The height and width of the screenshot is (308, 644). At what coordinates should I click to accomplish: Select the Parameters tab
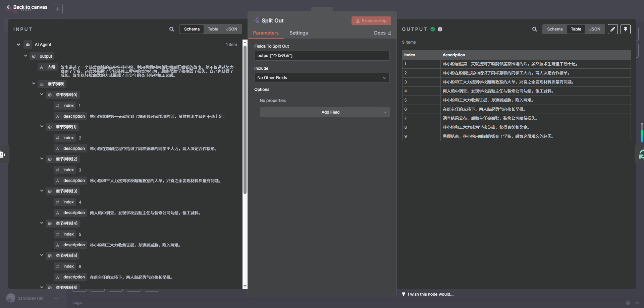click(266, 33)
